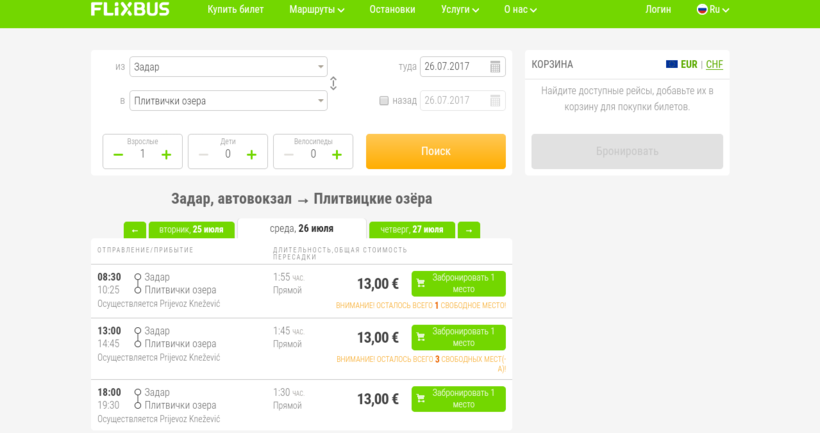
Task: Enable the return trip checkbox
Action: click(x=384, y=101)
